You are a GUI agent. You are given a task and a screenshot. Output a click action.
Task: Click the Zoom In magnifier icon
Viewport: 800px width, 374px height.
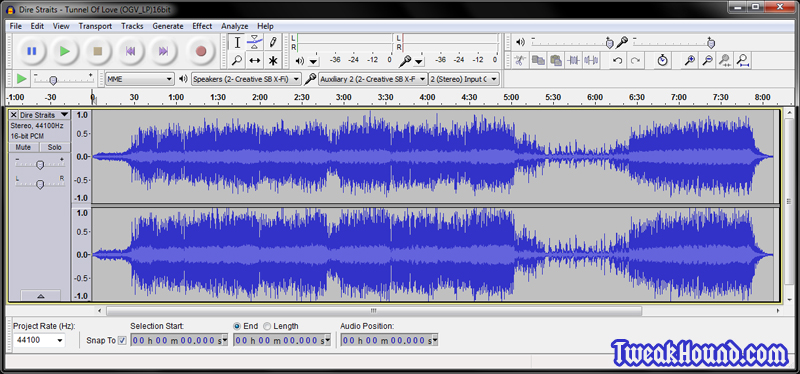click(x=689, y=60)
